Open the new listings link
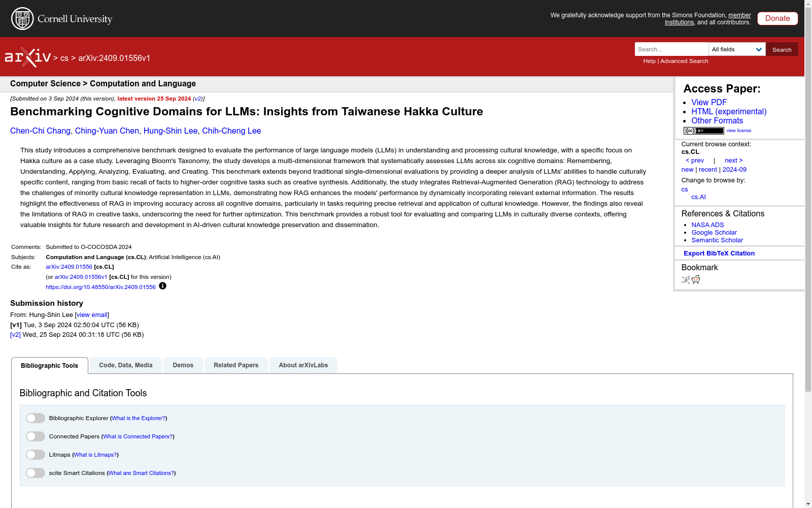Screen dimensions: 812x508 687,170
